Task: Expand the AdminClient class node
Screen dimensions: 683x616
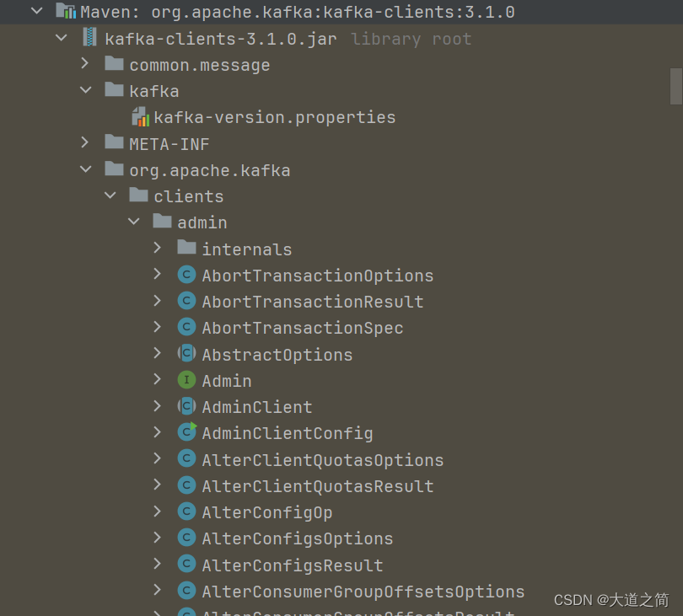Action: tap(157, 405)
